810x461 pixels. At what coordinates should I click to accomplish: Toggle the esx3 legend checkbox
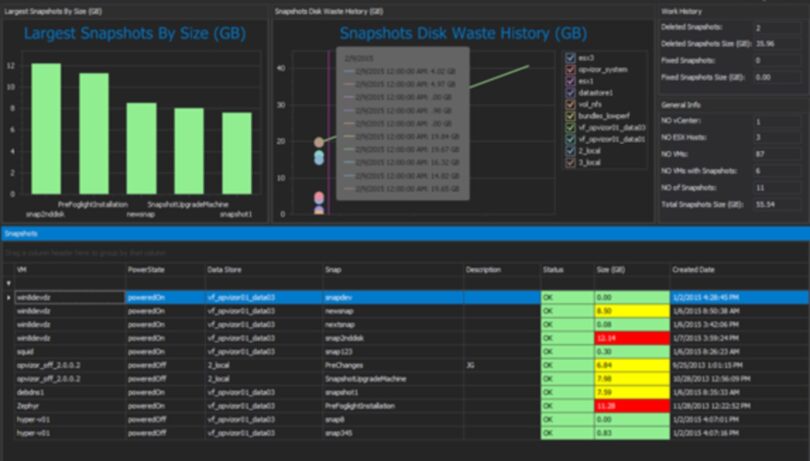pos(570,58)
